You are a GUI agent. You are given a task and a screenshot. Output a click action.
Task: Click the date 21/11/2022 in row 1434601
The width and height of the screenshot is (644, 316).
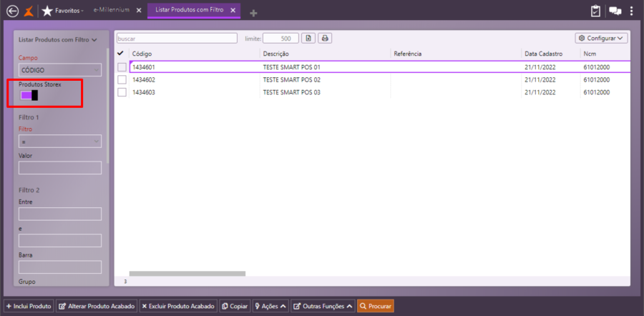click(x=540, y=67)
